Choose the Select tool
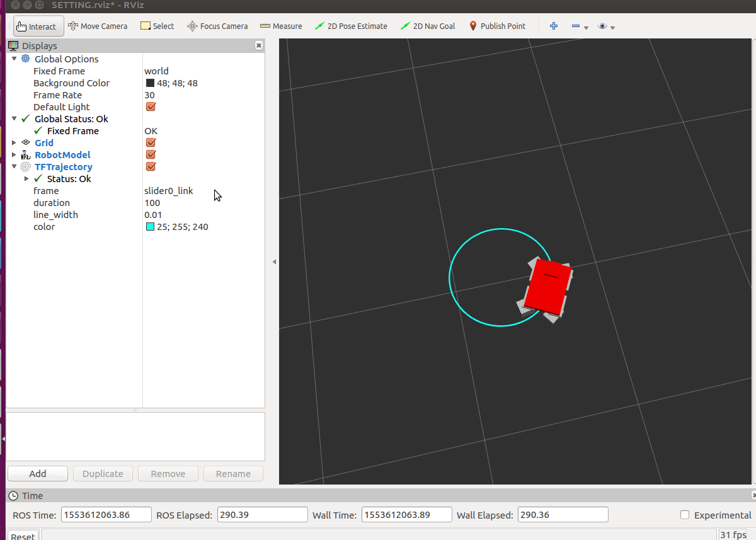 (x=157, y=26)
